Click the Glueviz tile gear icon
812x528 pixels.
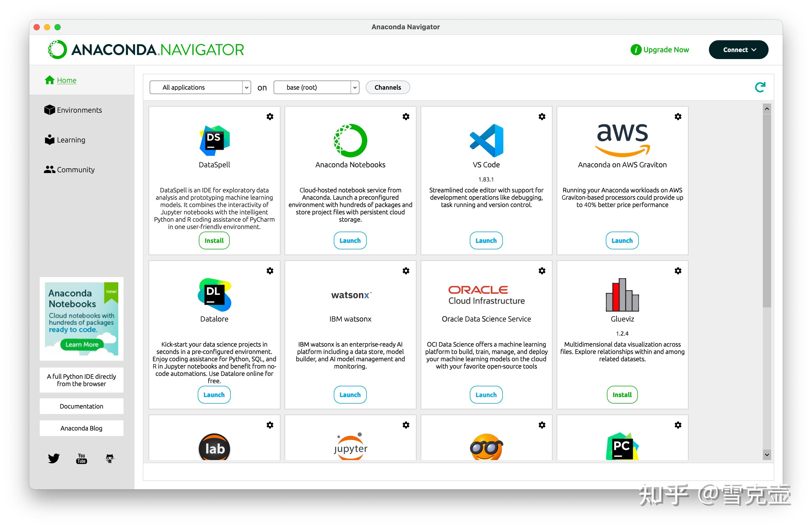(678, 271)
